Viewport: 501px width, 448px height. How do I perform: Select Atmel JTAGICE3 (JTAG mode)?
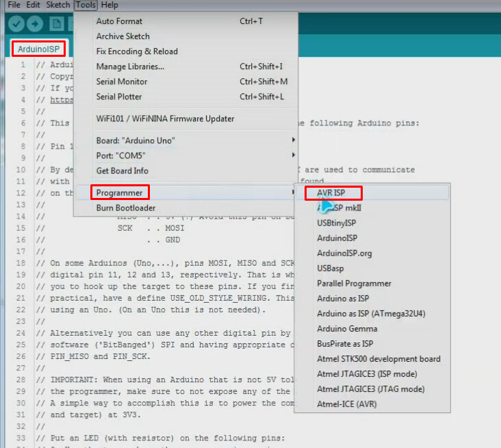tap(372, 389)
